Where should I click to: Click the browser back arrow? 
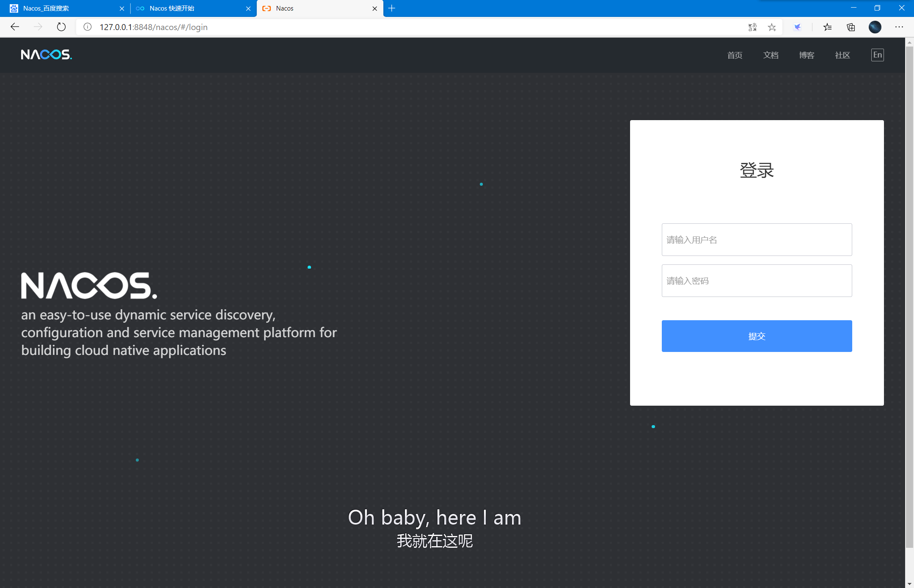tap(15, 27)
